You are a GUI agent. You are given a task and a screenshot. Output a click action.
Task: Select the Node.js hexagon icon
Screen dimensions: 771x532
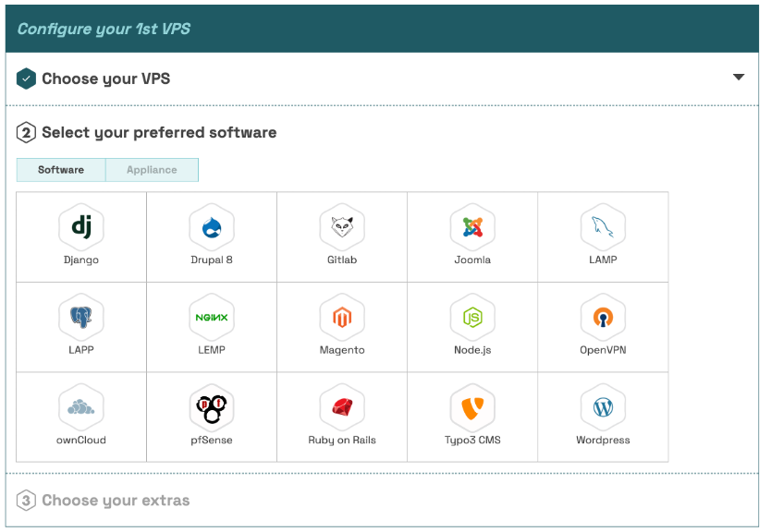(x=472, y=317)
